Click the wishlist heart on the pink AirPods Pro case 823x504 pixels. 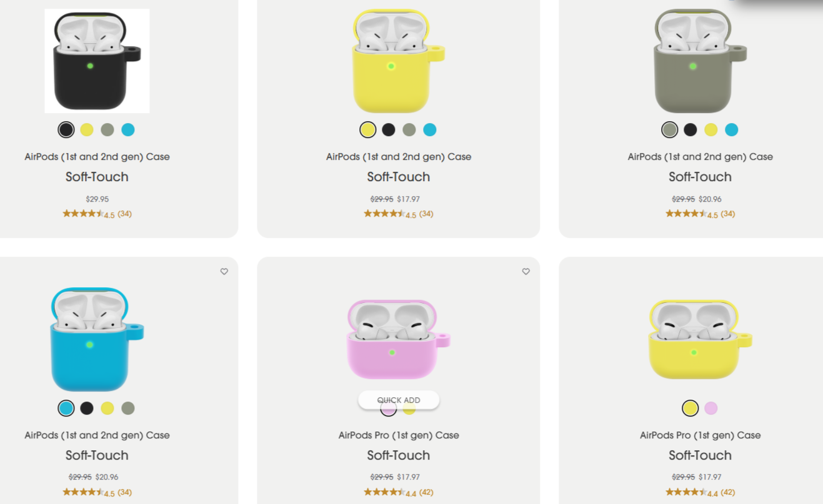click(526, 272)
